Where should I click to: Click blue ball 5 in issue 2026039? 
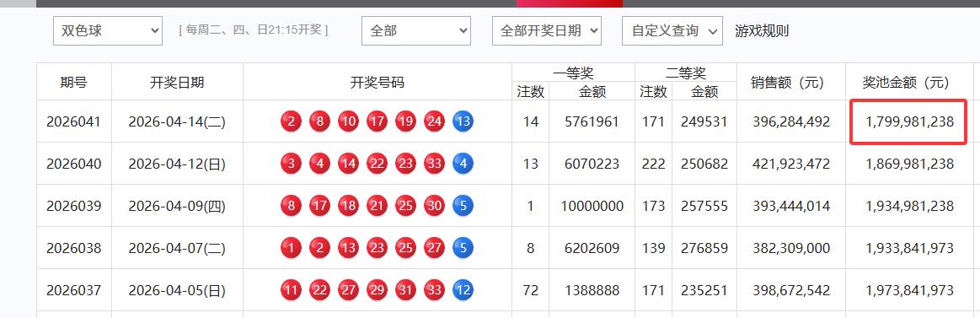463,206
